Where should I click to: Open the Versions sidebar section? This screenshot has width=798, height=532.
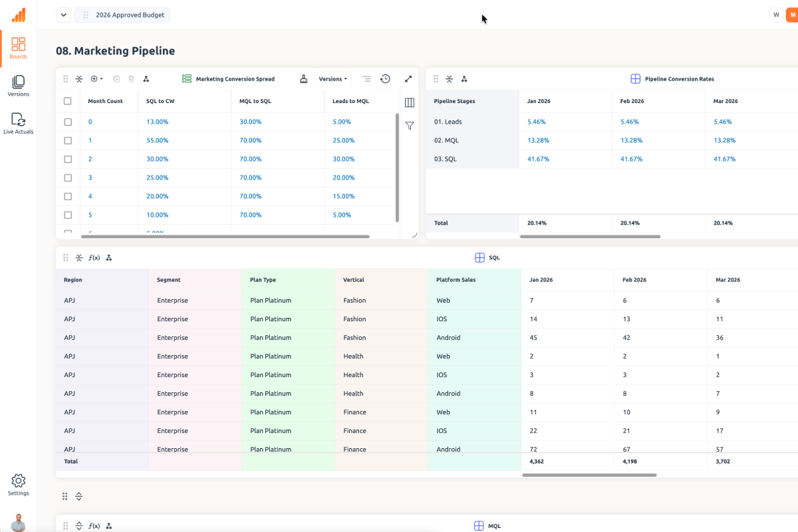(19, 86)
